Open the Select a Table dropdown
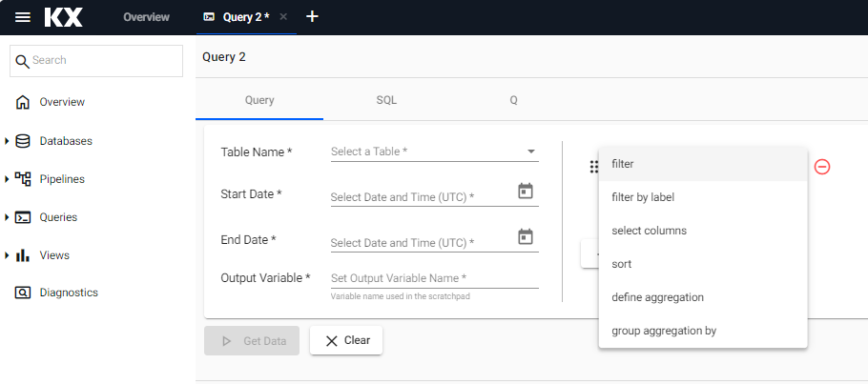This screenshot has width=868, height=384. (435, 152)
